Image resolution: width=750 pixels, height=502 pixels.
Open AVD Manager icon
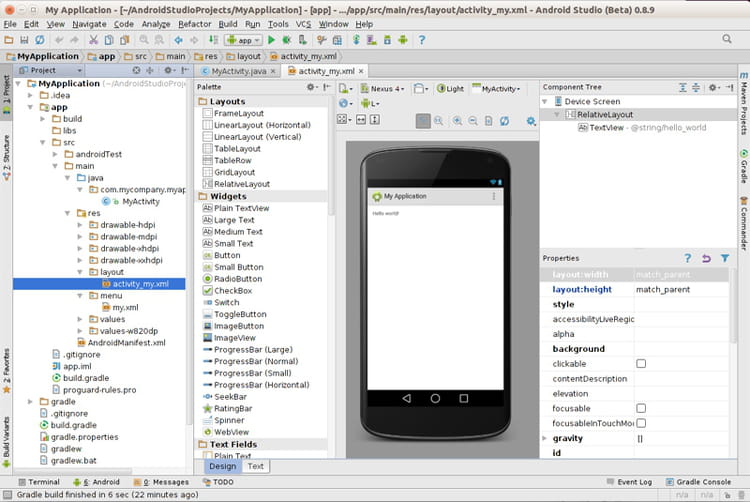tap(371, 40)
